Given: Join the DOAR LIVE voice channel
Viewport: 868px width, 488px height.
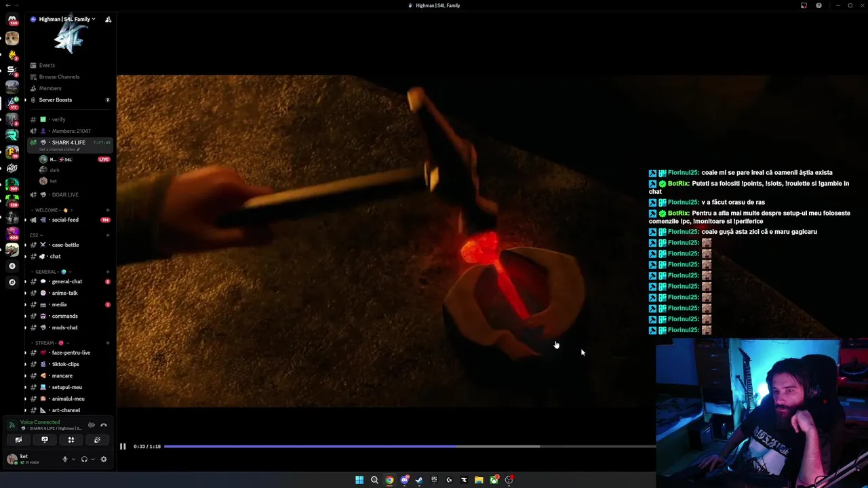Looking at the screenshot, I should click(65, 195).
